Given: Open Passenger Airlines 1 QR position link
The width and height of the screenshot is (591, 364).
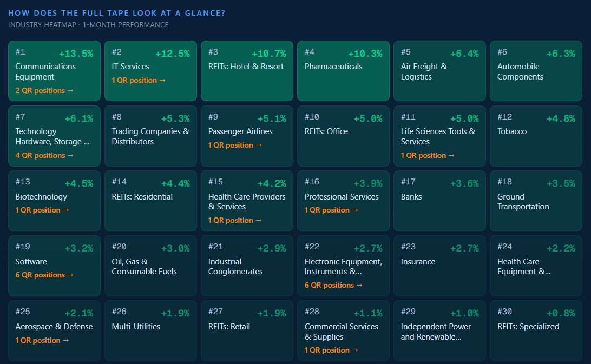Looking at the screenshot, I should tap(235, 145).
